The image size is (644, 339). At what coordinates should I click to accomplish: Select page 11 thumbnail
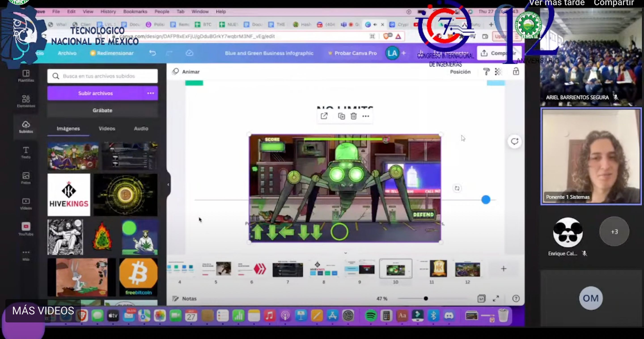[432, 269]
